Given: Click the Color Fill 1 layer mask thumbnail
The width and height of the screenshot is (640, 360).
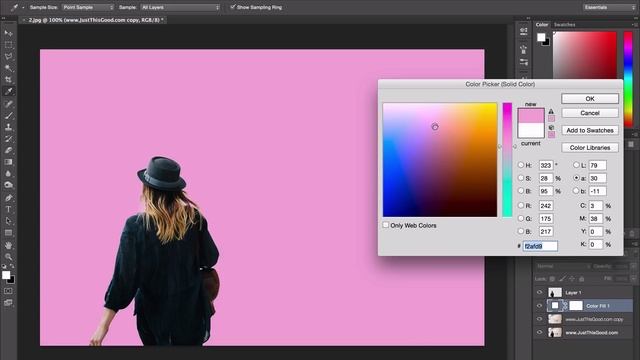Looking at the screenshot, I should pos(576,305).
